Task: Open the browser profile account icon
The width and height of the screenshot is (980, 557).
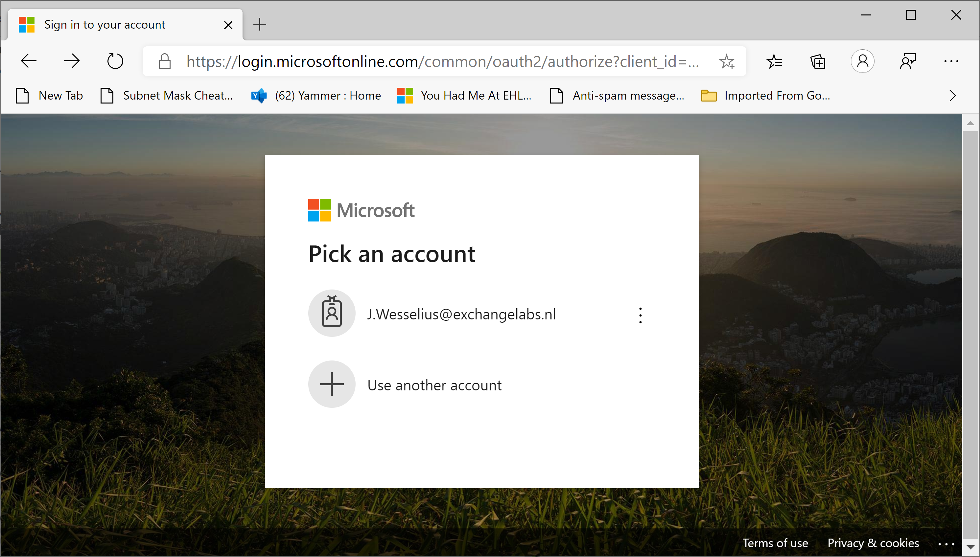Action: (863, 61)
